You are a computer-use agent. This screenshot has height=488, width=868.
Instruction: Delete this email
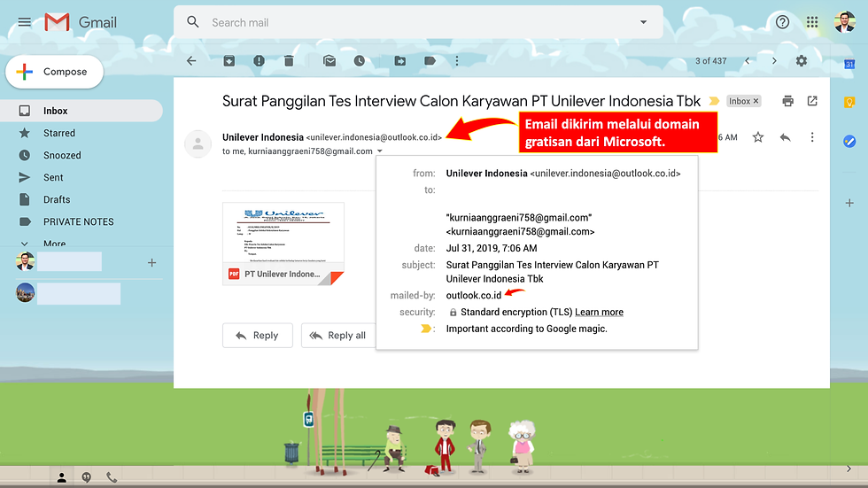pos(289,61)
